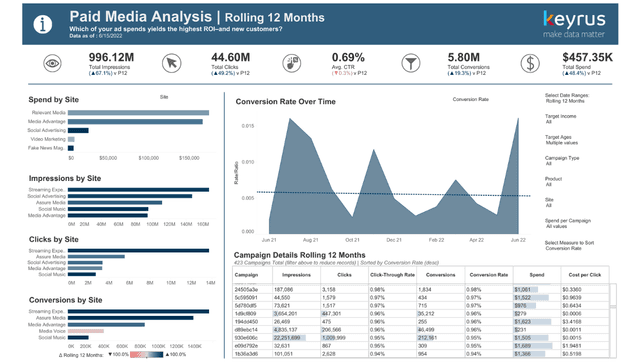Open the Target Income filter

[560, 119]
